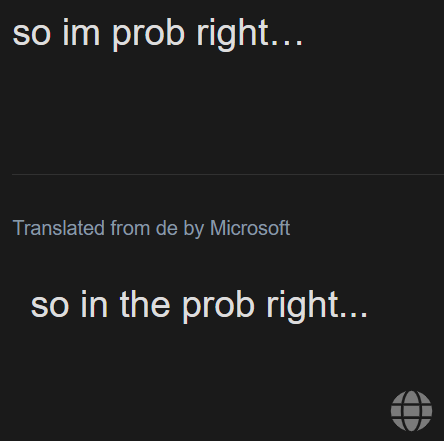Click the globe translation icon
This screenshot has height=441, width=444.
click(411, 411)
